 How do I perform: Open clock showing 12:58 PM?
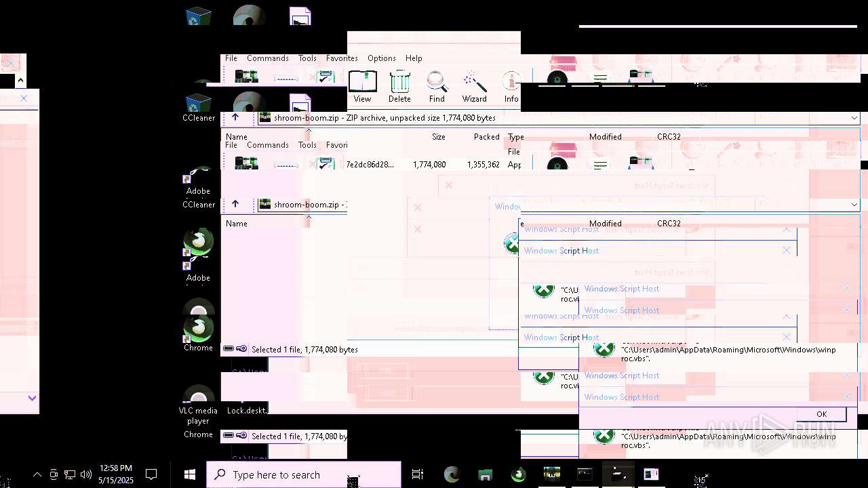[x=115, y=474]
